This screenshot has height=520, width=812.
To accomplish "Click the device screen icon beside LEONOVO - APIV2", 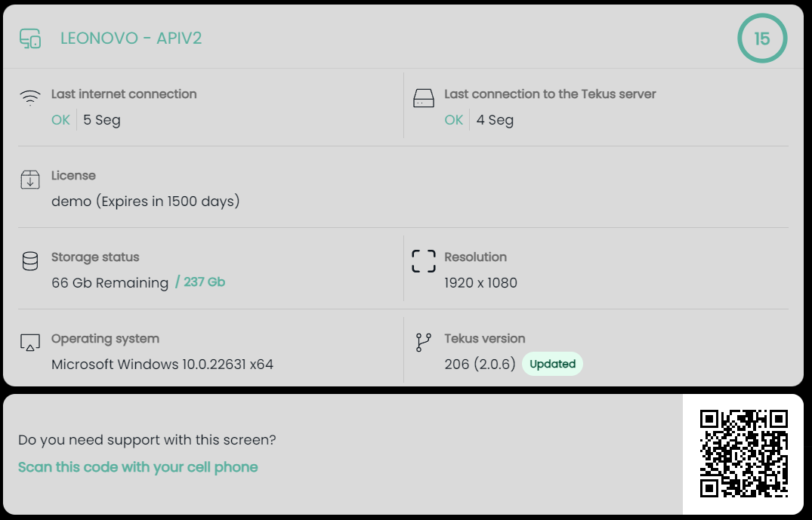I will tap(30, 38).
